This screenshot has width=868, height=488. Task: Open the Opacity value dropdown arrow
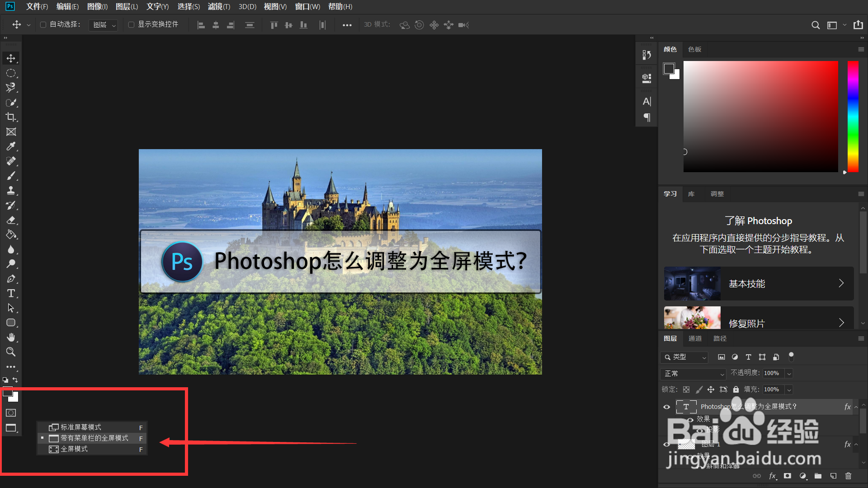click(x=789, y=374)
